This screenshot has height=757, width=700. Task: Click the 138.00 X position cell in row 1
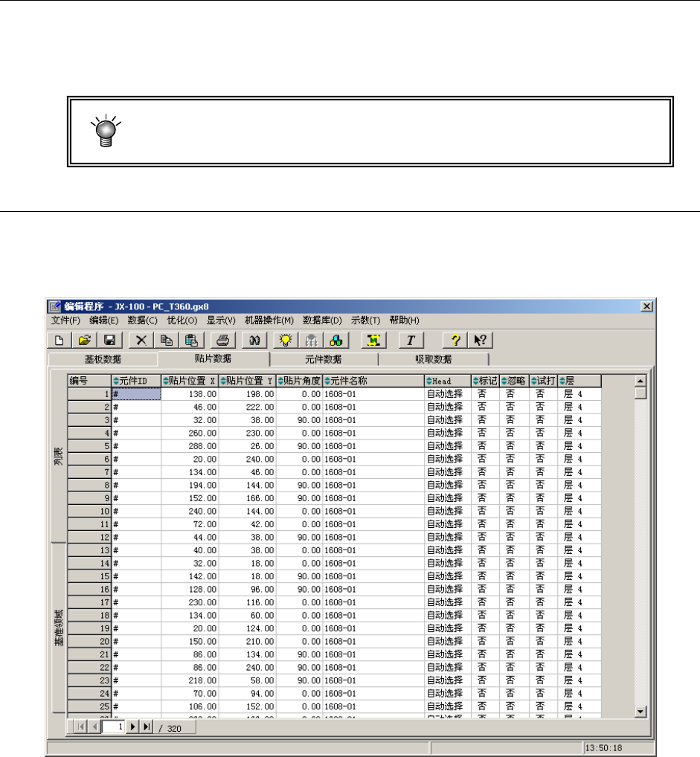pos(190,394)
